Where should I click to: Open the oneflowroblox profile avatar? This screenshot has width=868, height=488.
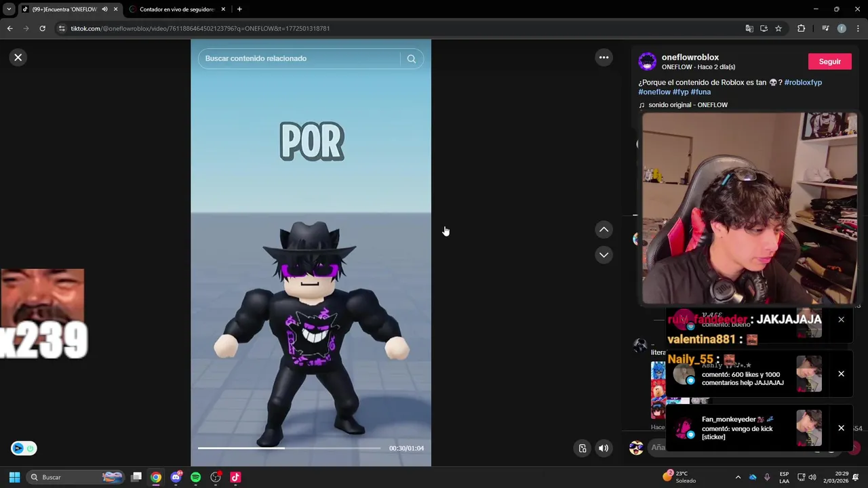[648, 62]
